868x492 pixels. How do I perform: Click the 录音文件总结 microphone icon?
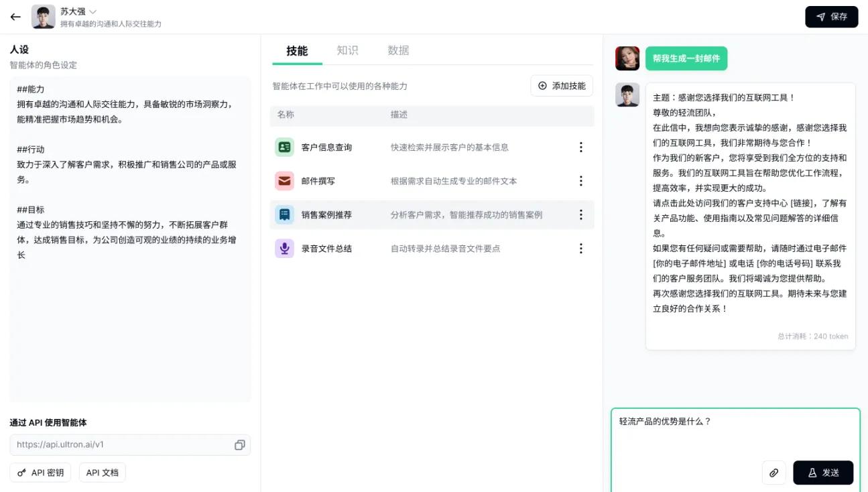pyautogui.click(x=284, y=249)
